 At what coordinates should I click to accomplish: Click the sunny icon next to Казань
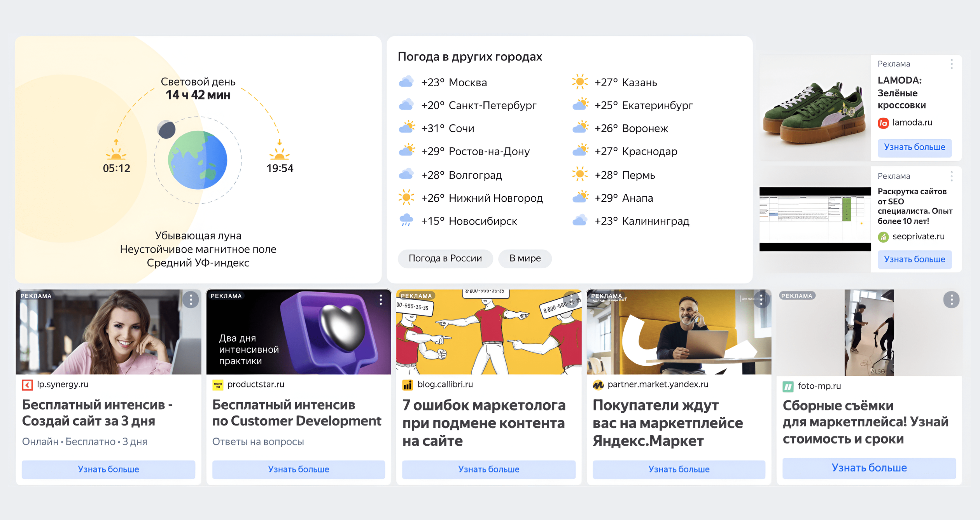(580, 82)
